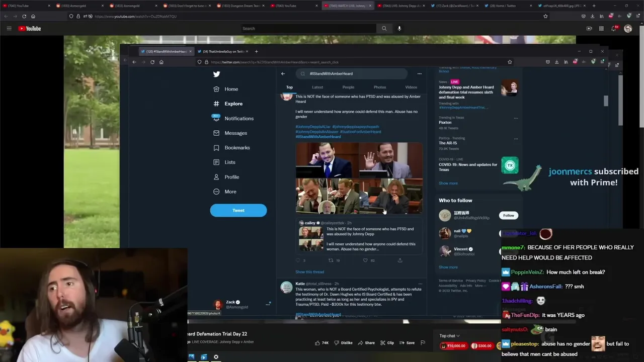Open Twitter Messages in the sidebar
Screen dimensions: 644x362
point(230,133)
